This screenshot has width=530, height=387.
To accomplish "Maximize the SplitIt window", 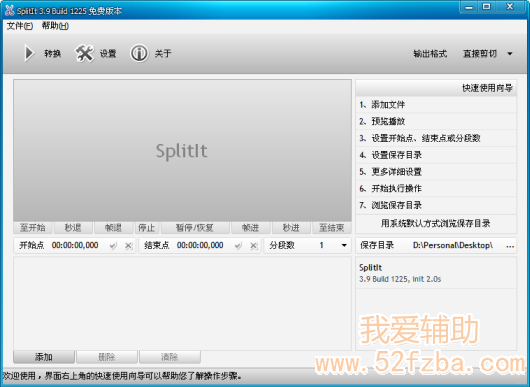I will (487, 7).
